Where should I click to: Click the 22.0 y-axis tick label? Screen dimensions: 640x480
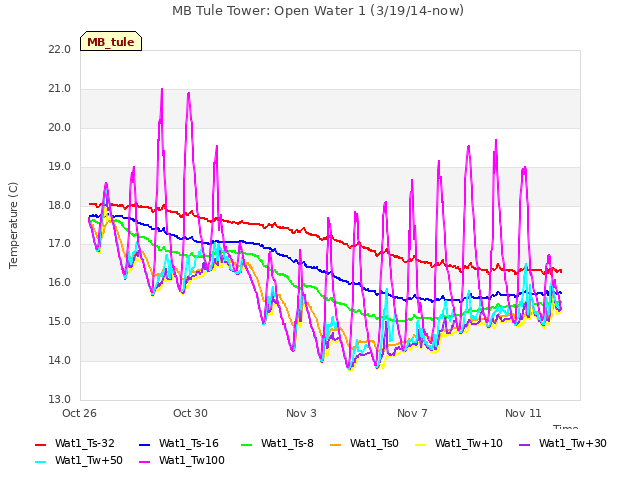point(60,49)
